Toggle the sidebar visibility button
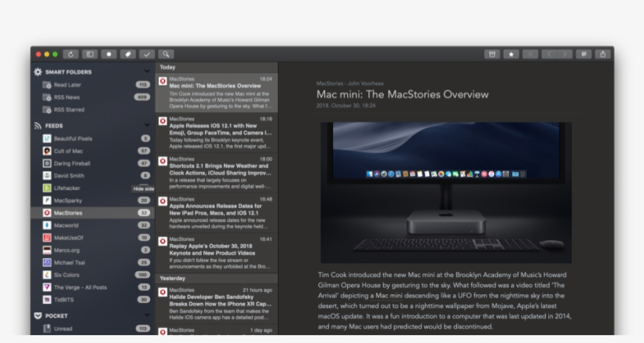 90,54
